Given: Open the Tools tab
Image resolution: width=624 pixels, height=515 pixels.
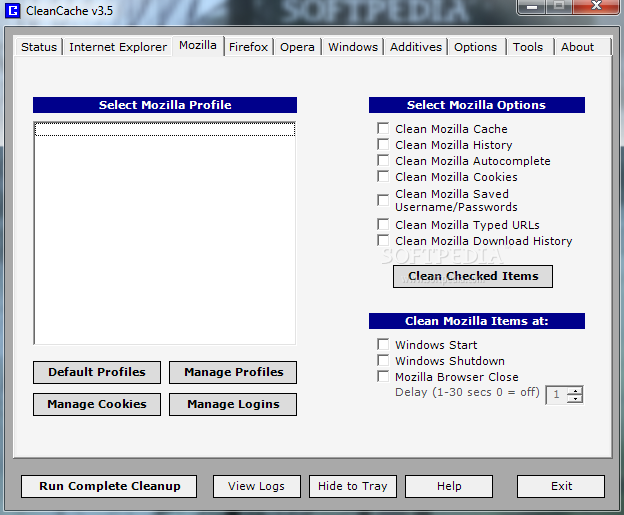Looking at the screenshot, I should 528,47.
